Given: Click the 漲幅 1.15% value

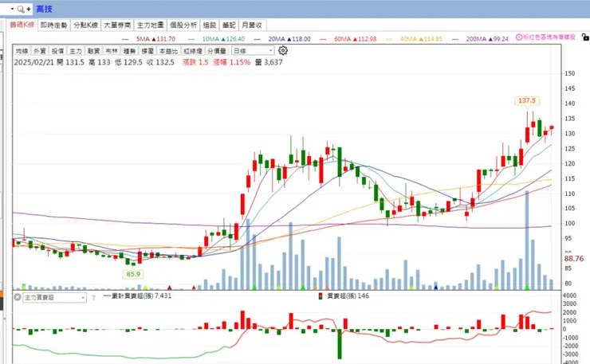Looking at the screenshot, I should (232, 62).
